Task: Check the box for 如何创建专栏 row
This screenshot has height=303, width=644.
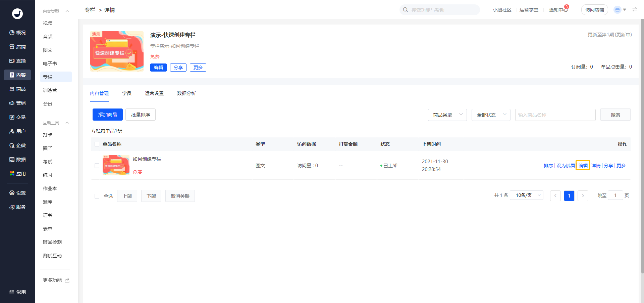Action: (97, 166)
